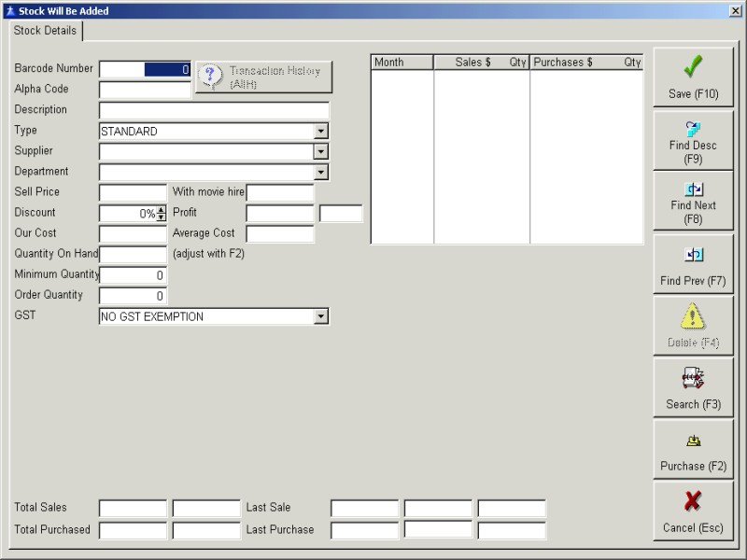Click the Month column header
This screenshot has height=560, width=747.
(402, 63)
